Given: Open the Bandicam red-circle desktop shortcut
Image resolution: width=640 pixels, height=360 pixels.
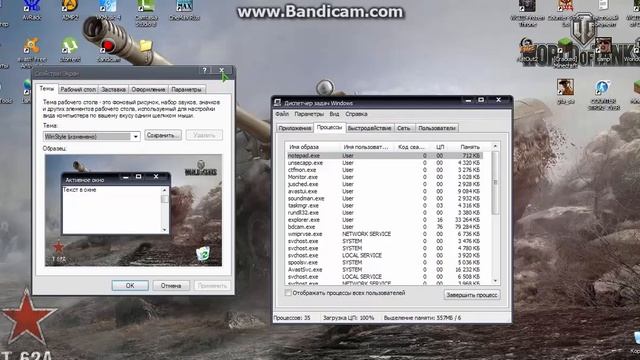Looking at the screenshot, I should [108, 50].
